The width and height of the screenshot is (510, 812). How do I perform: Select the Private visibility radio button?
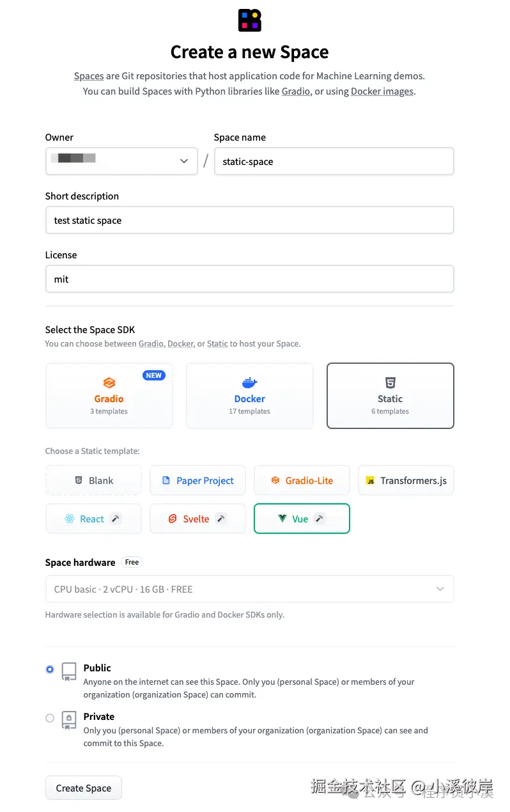pyautogui.click(x=50, y=718)
